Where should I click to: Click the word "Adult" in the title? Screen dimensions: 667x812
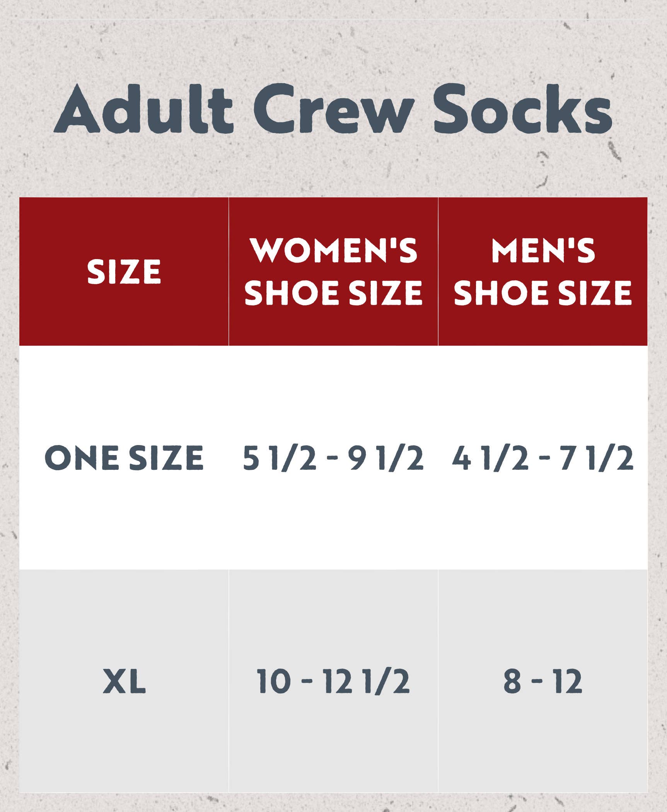[144, 109]
